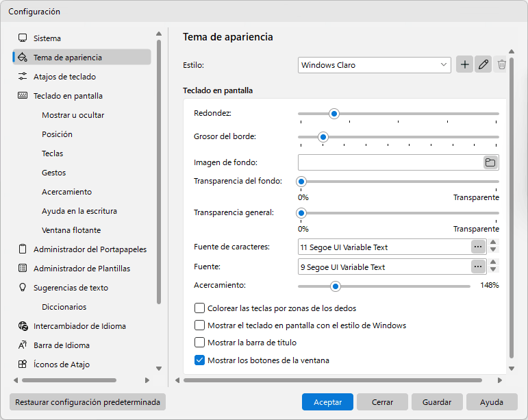The image size is (528, 420).
Task: Click the sidebar scroll up arrow
Action: point(159,34)
